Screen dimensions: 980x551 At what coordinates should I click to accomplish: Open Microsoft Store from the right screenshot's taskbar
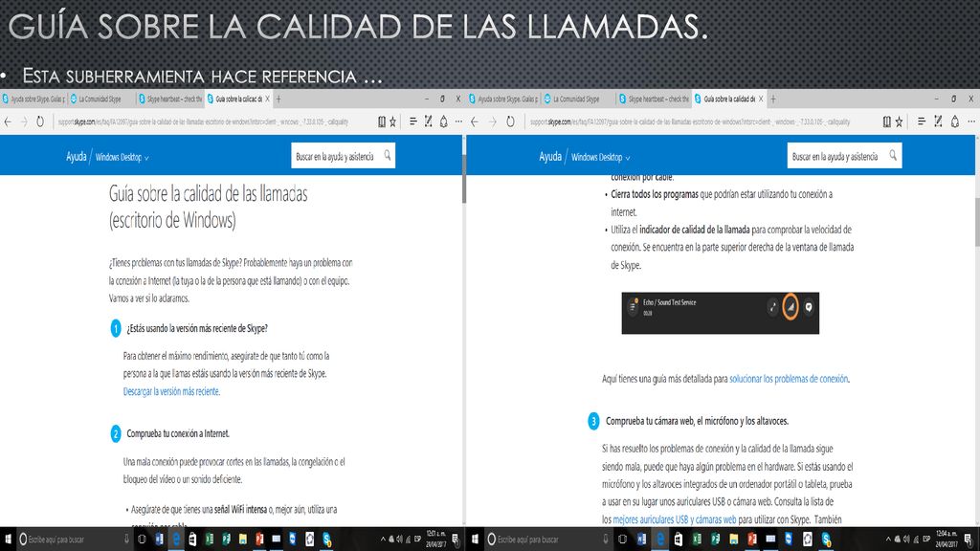[x=679, y=539]
